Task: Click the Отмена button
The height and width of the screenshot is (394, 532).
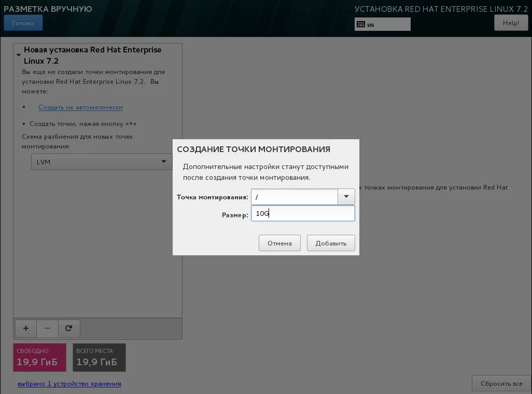Action: tap(280, 243)
